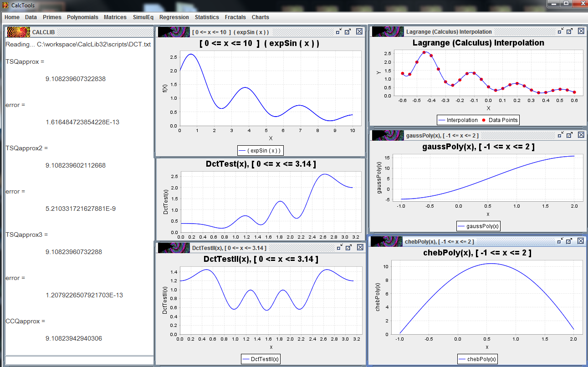This screenshot has height=367, width=588.
Task: Click the 'Data Points' legend entry
Action: click(x=499, y=120)
